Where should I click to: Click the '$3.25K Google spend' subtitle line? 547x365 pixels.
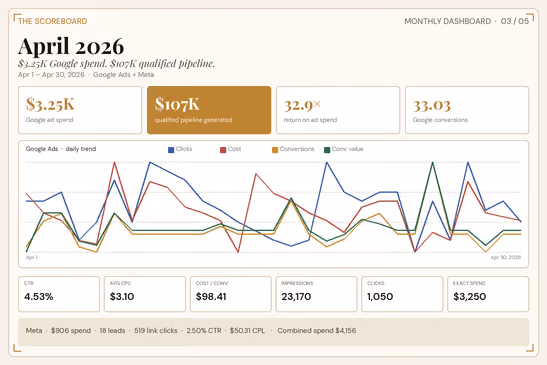tap(117, 64)
